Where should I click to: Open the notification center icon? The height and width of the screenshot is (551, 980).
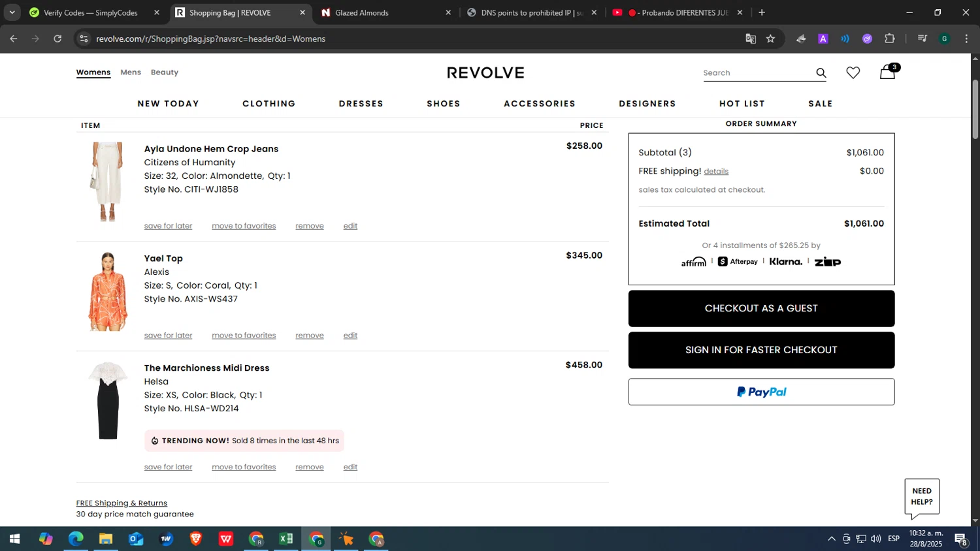tap(961, 539)
